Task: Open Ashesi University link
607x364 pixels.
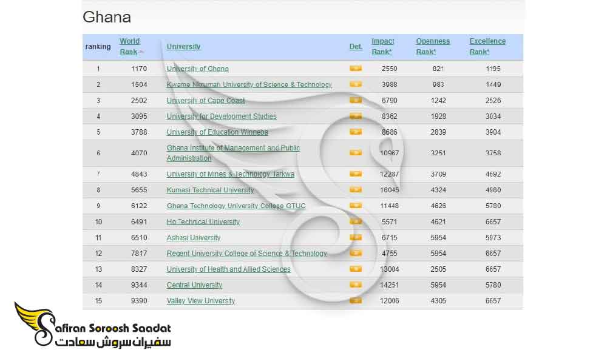Action: tap(193, 237)
